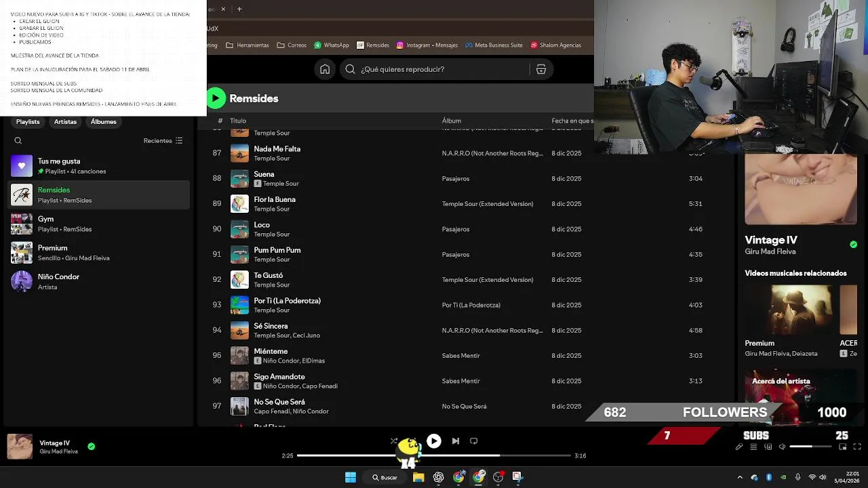Click the green saved checkmark next to Vintage IV bottom bar

[92, 447]
